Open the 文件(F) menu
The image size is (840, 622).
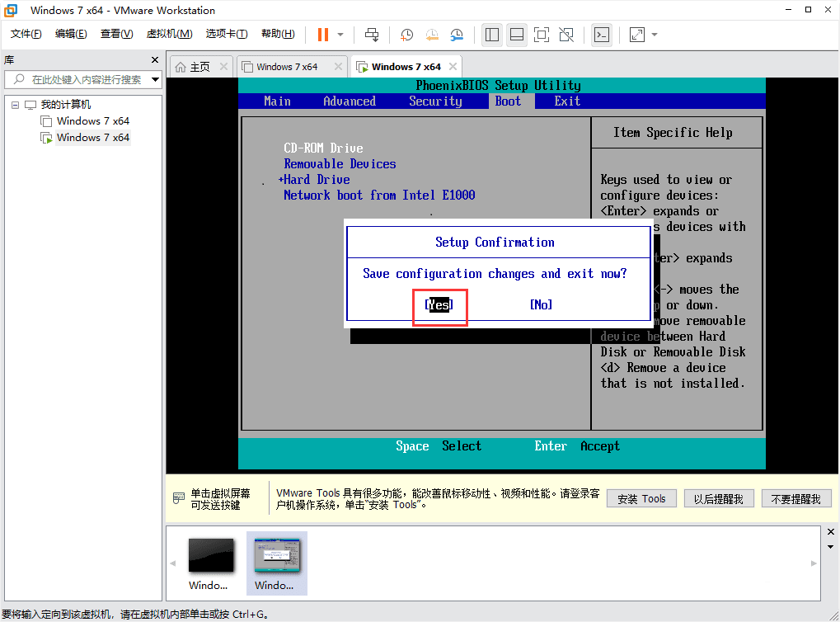[x=26, y=34]
